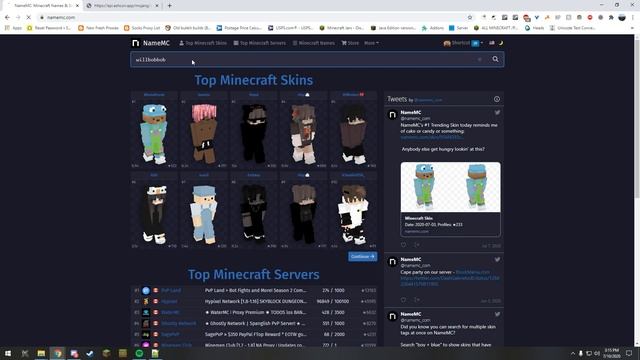640x360 pixels.
Task: Click the Ghostly Network server favicon
Action: [146, 323]
